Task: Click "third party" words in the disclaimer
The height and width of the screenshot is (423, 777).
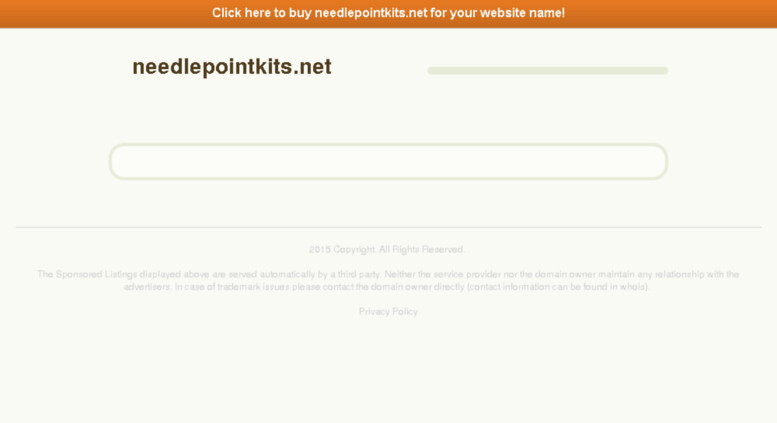Action: [359, 274]
